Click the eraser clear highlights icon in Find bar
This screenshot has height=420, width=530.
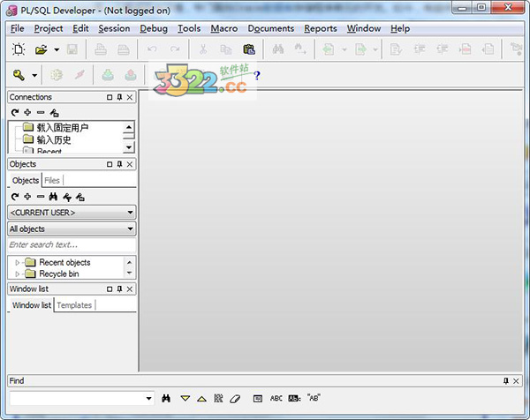point(235,399)
